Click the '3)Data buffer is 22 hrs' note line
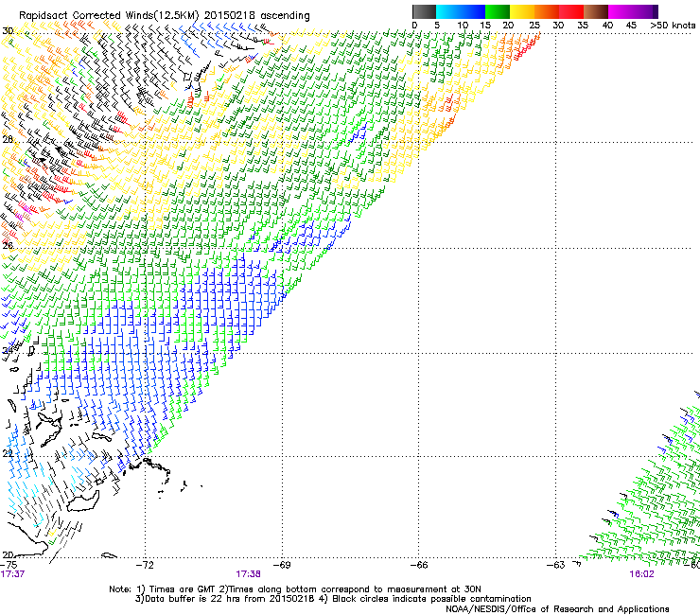 point(333,599)
